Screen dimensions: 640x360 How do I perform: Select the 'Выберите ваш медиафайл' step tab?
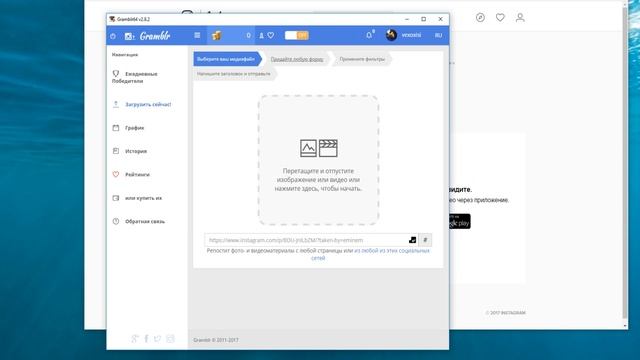pyautogui.click(x=227, y=59)
